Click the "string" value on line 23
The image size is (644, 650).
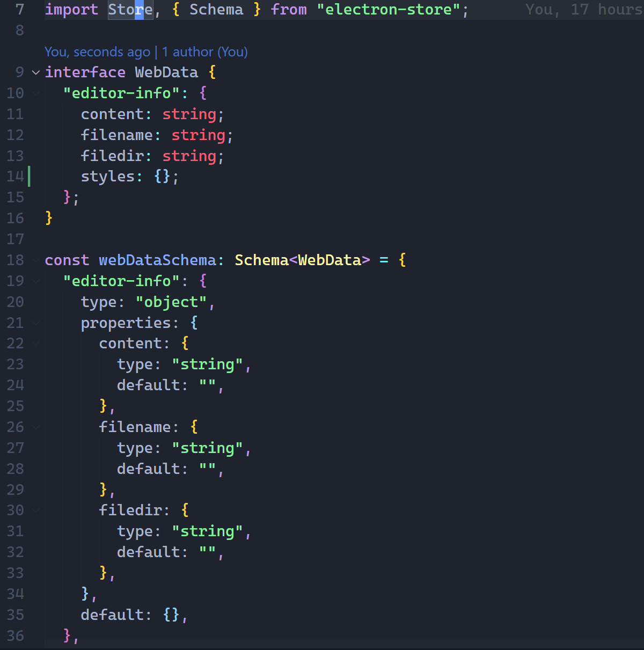click(207, 364)
